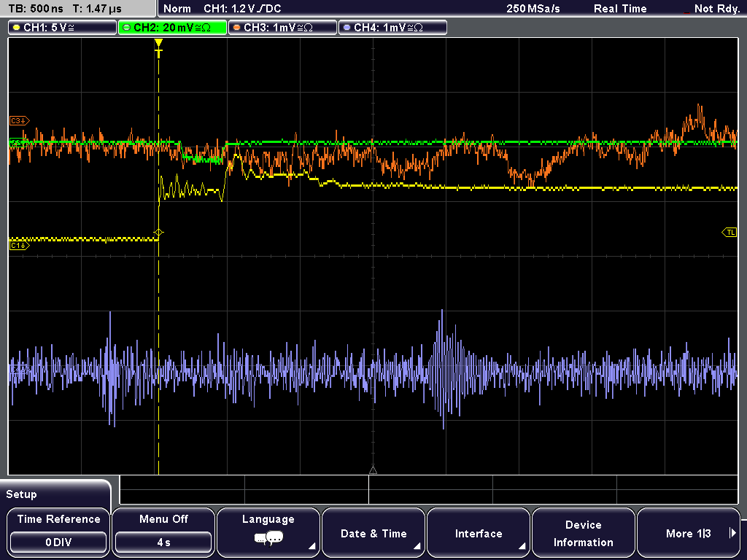Open the Language menu
The height and width of the screenshot is (560, 747).
point(268,532)
